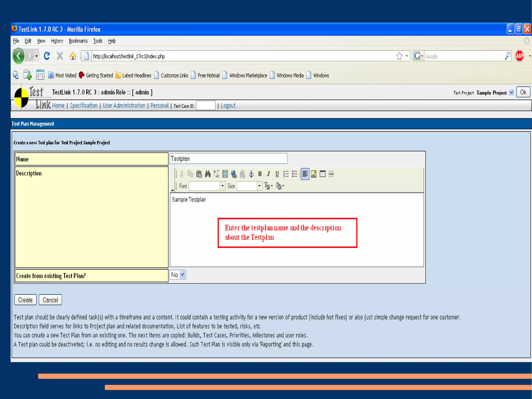Collapse the editor toolbar with small triangle
The image size is (532, 399).
(172, 190)
